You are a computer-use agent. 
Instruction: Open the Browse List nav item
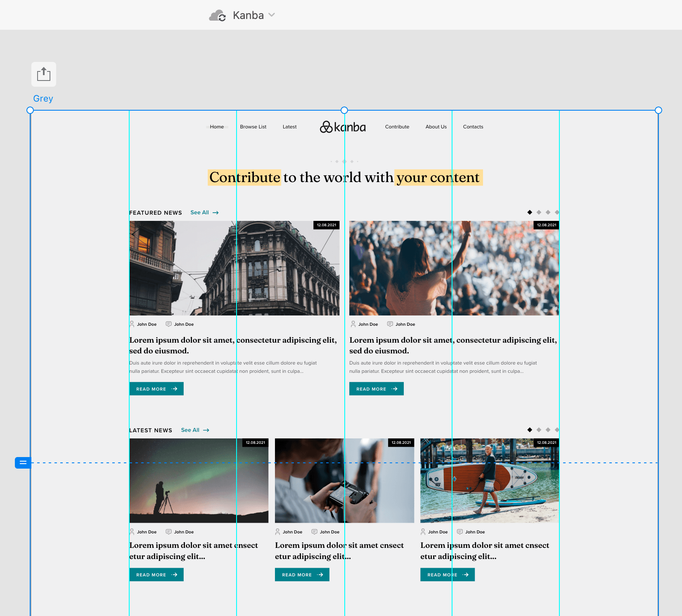pyautogui.click(x=253, y=127)
